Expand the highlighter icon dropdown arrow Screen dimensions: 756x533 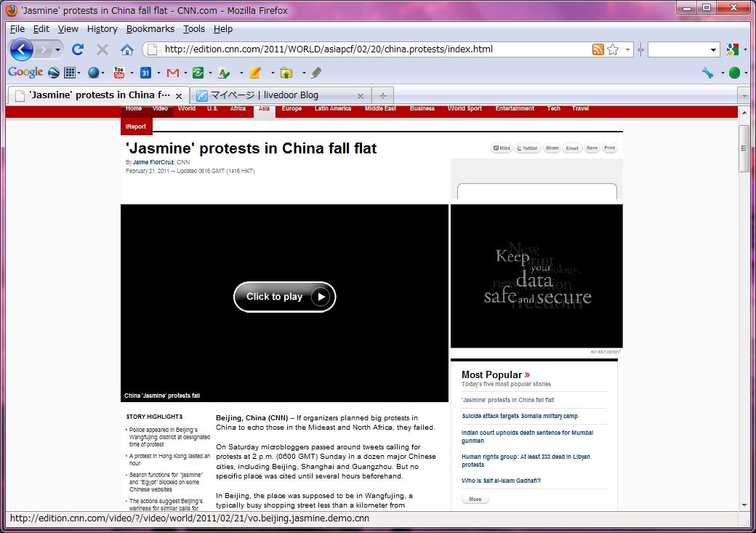point(273,73)
